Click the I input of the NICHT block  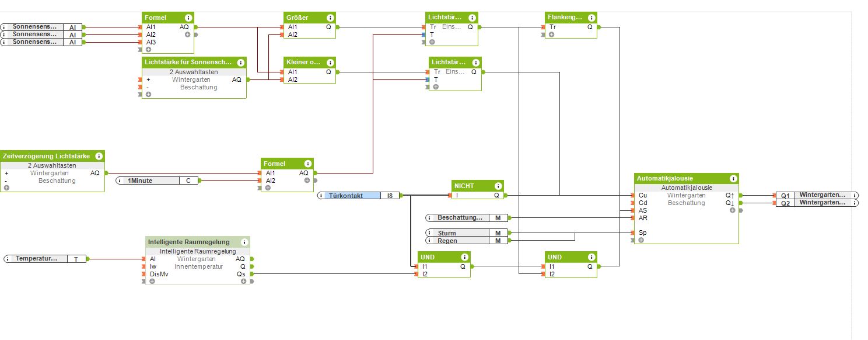[x=457, y=195]
